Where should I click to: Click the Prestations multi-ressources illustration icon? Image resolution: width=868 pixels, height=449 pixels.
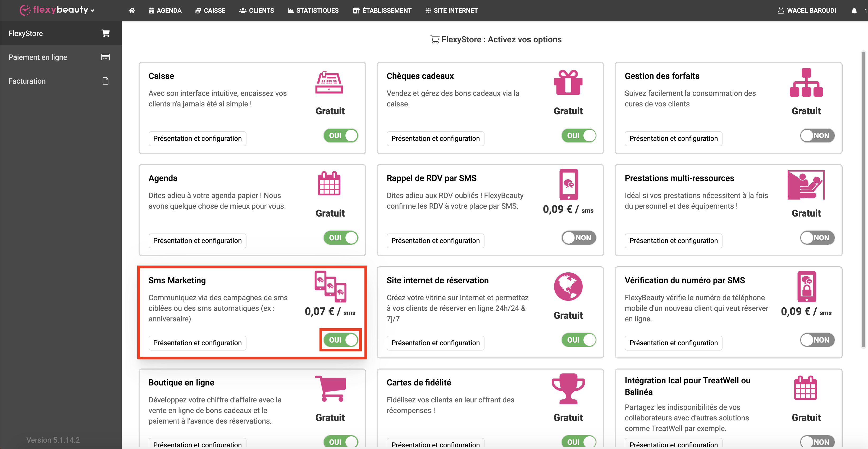coord(806,185)
